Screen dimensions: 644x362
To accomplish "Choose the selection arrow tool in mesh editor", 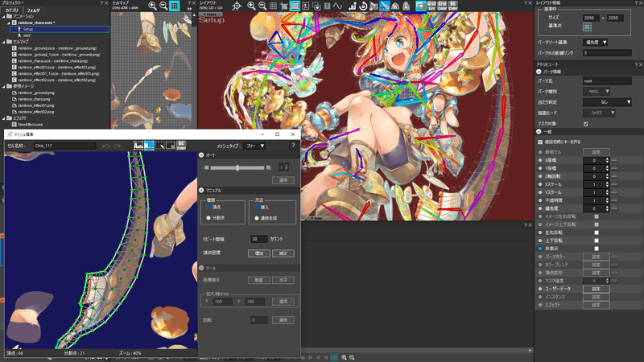I will 160,146.
